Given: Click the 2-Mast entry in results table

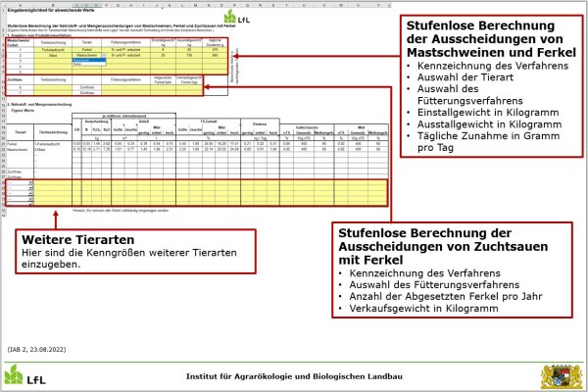Looking at the screenshot, I should pos(53,149).
